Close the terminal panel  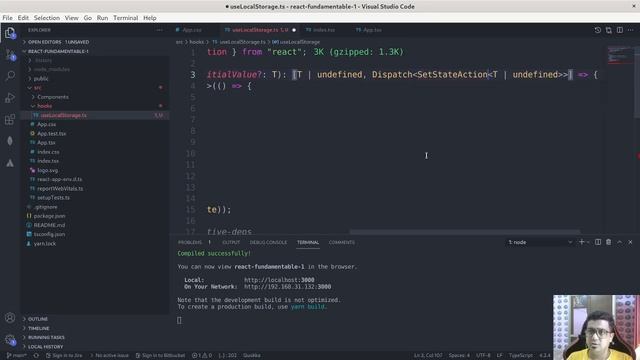coord(631,242)
